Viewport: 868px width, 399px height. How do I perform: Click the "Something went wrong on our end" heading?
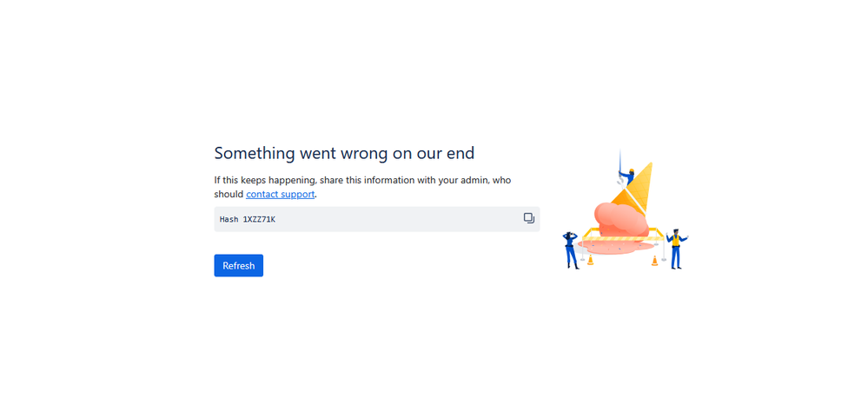coord(344,153)
